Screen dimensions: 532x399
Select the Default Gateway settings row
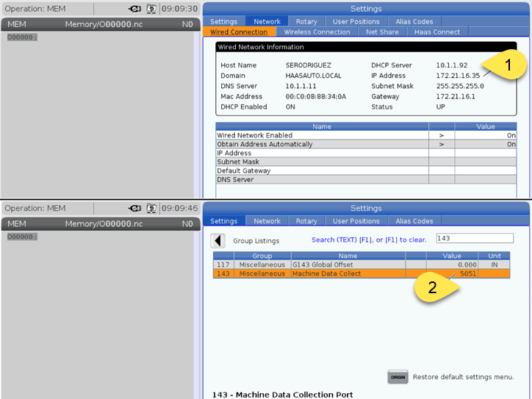tap(321, 170)
